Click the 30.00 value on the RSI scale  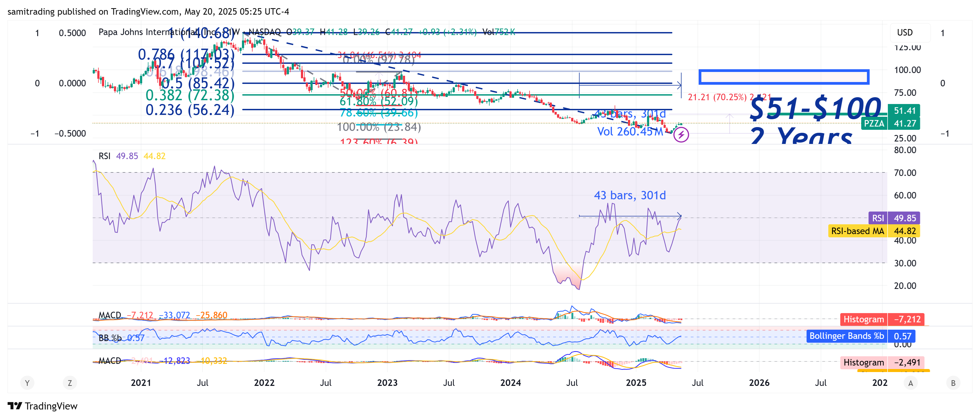click(x=905, y=263)
